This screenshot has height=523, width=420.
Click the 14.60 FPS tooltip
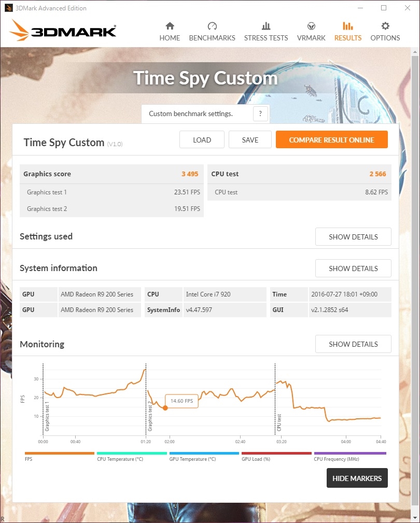[x=181, y=401]
